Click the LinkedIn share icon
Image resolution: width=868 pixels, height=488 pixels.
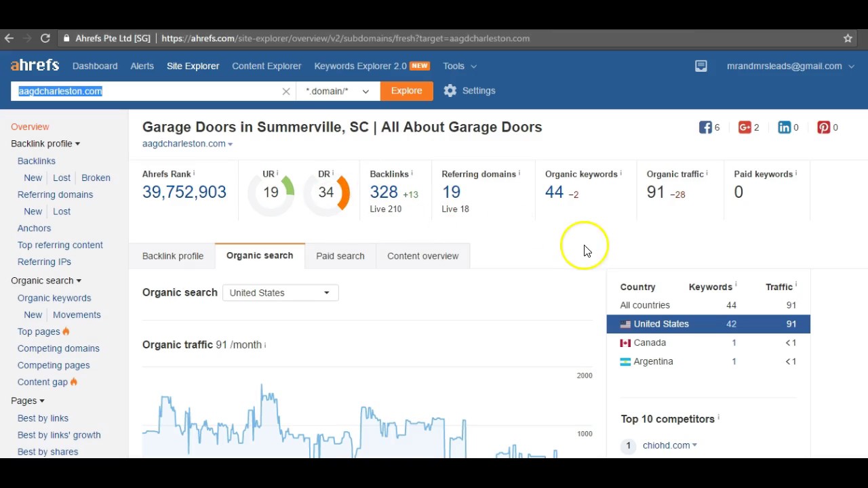pyautogui.click(x=785, y=127)
